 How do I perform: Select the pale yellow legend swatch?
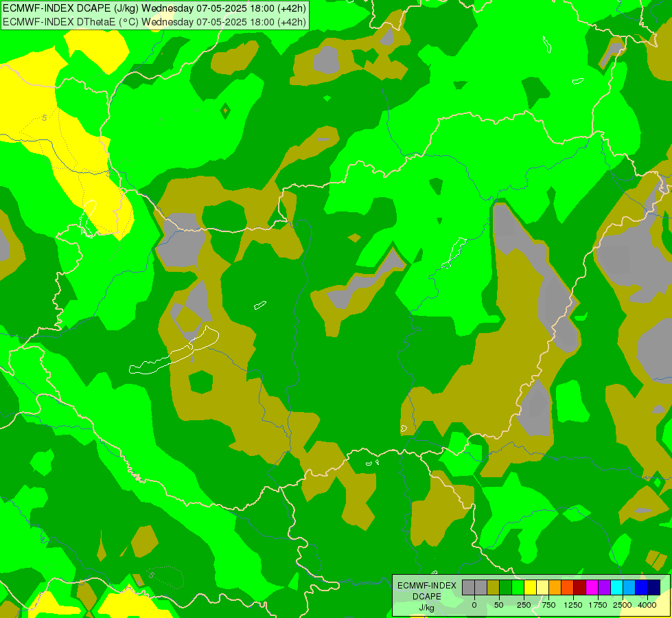542,587
